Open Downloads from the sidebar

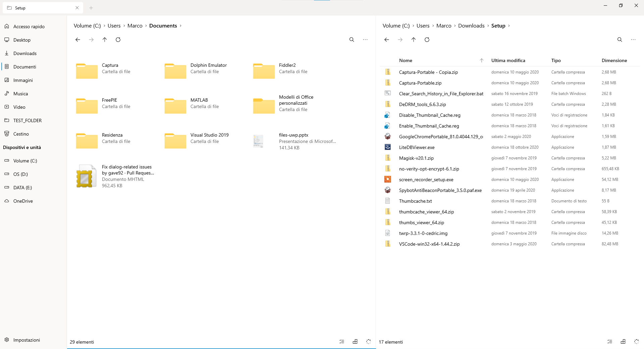click(x=25, y=53)
